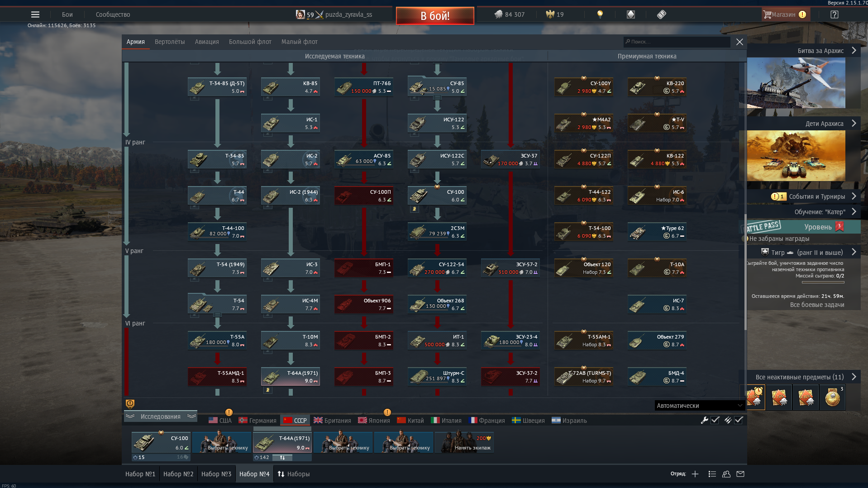Image resolution: width=868 pixels, height=488 pixels.
Task: Open the contacts friends icon
Action: [x=726, y=474]
